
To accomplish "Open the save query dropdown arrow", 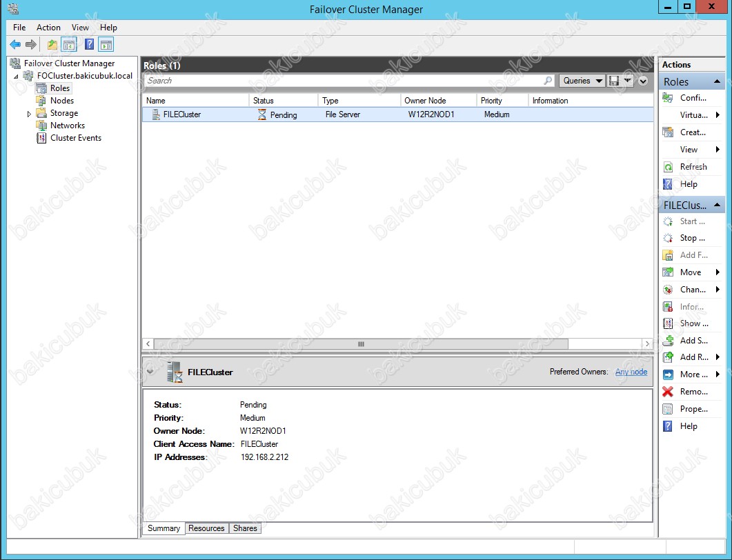I will click(x=627, y=81).
